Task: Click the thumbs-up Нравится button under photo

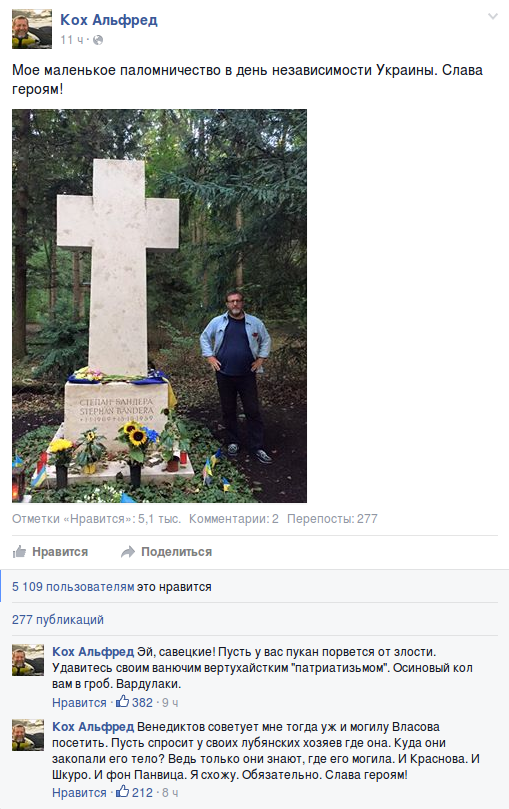Action: tap(50, 552)
